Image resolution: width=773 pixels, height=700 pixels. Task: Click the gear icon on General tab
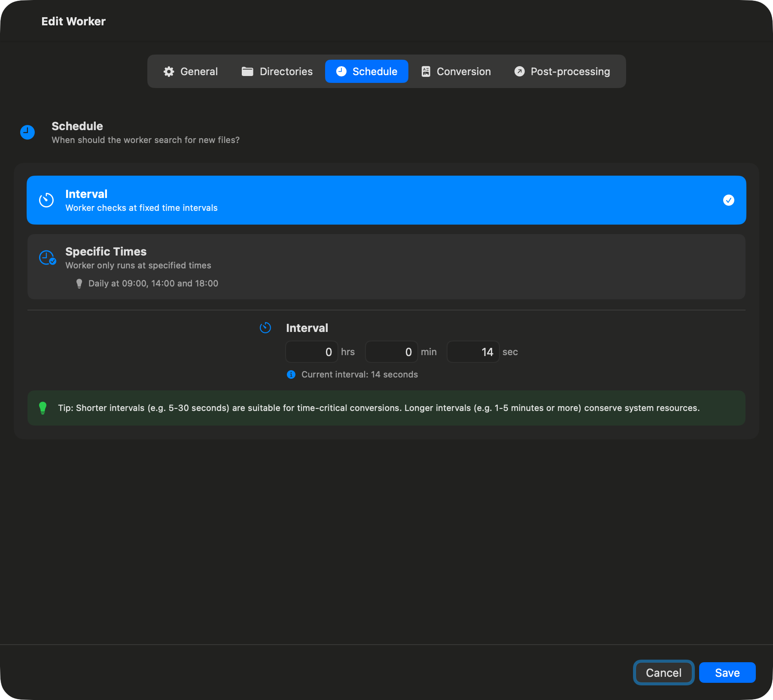coord(169,72)
